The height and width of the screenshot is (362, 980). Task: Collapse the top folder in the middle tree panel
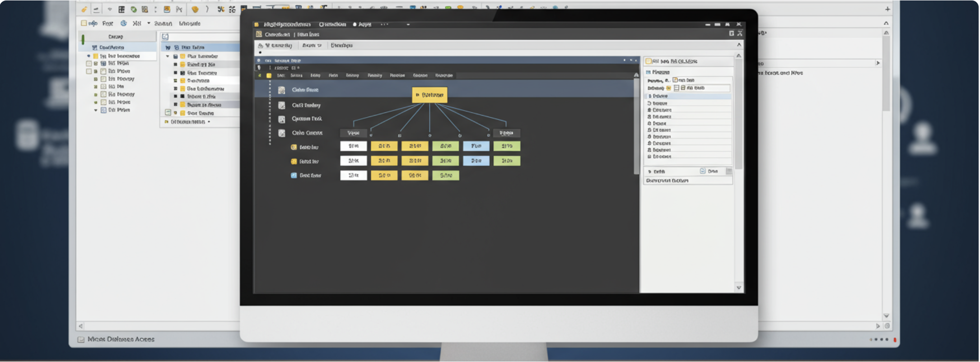click(168, 56)
